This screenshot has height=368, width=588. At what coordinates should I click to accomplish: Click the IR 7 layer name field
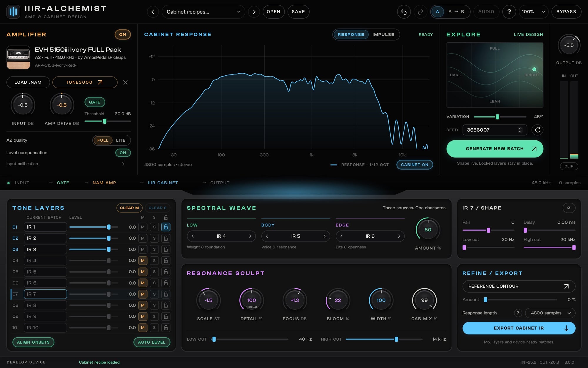pyautogui.click(x=45, y=294)
